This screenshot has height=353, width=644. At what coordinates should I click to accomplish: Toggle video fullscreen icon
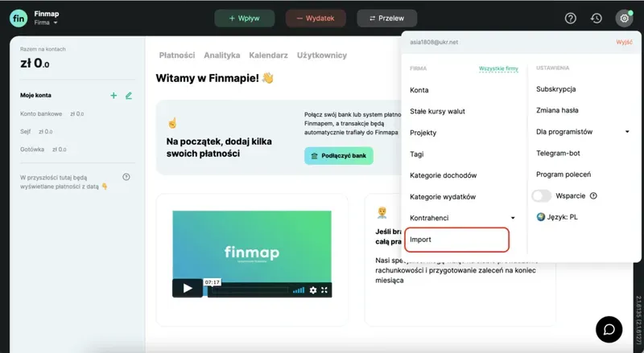coord(324,290)
